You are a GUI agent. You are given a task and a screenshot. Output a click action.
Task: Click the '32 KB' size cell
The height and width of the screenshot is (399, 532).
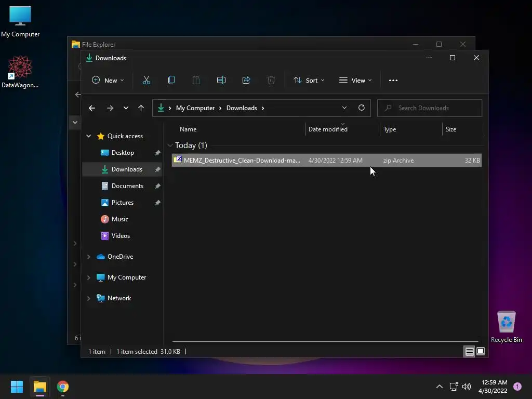coord(472,160)
